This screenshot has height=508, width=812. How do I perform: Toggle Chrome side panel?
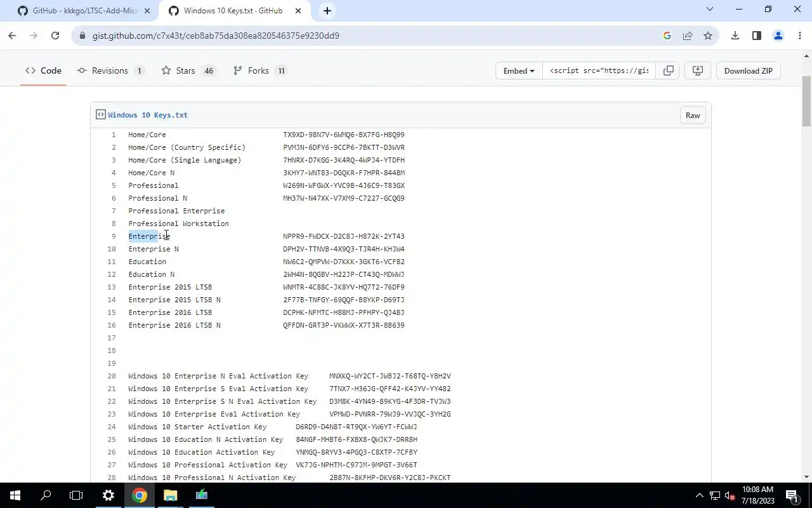[756, 36]
